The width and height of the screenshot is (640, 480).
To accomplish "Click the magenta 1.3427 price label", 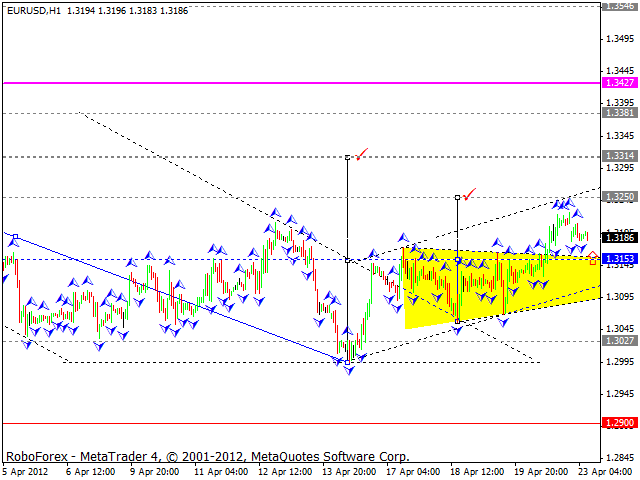I will [620, 83].
